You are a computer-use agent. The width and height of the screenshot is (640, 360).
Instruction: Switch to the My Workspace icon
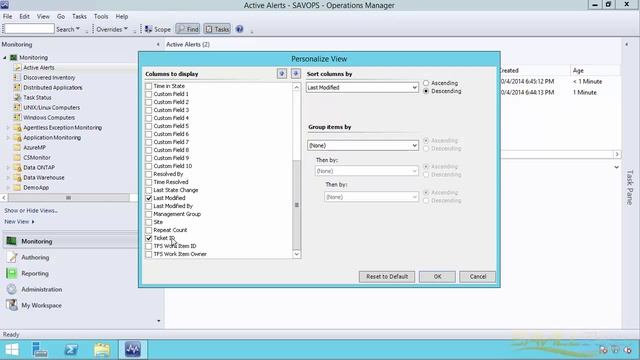(11, 305)
